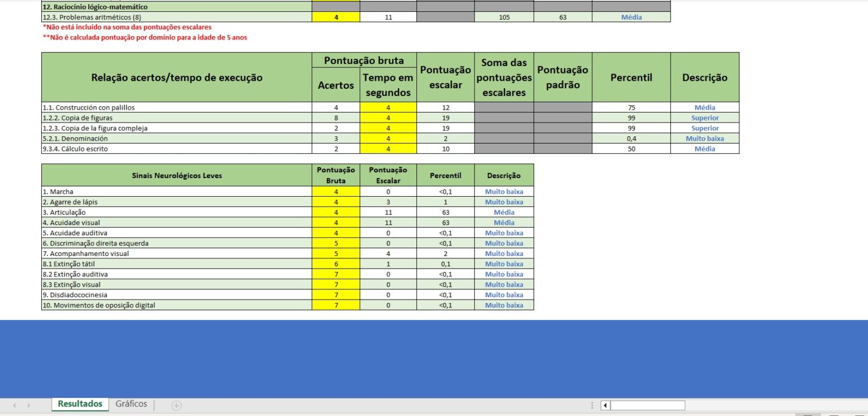Select yellow time cell for Denominación
This screenshot has height=416, width=868.
click(x=388, y=138)
